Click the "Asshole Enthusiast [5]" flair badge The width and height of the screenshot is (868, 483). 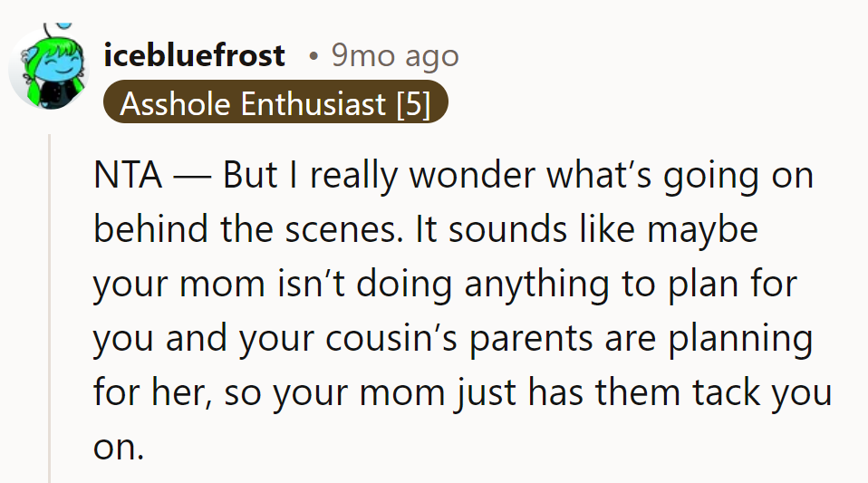[x=275, y=104]
